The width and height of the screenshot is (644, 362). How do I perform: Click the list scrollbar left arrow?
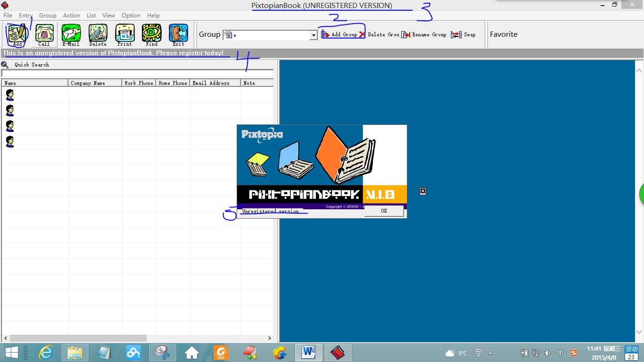click(6, 338)
